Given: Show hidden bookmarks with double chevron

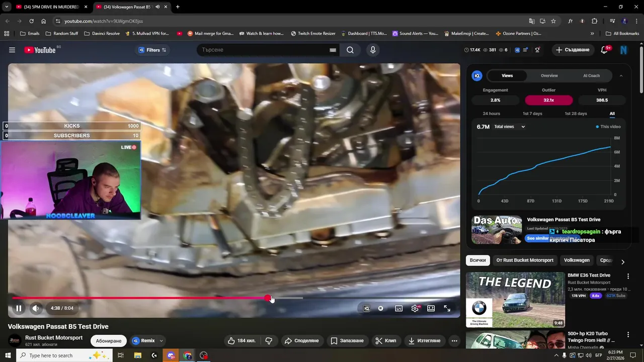Looking at the screenshot, I should (592, 34).
